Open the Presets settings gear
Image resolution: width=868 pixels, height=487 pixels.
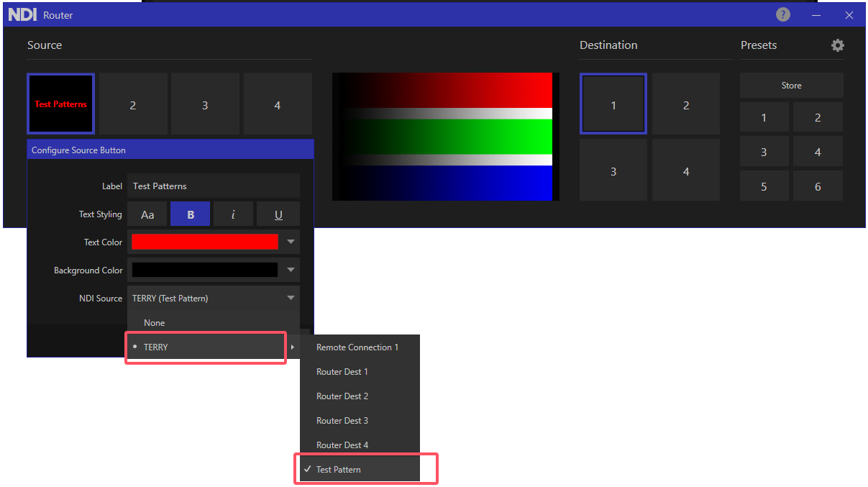pos(837,45)
